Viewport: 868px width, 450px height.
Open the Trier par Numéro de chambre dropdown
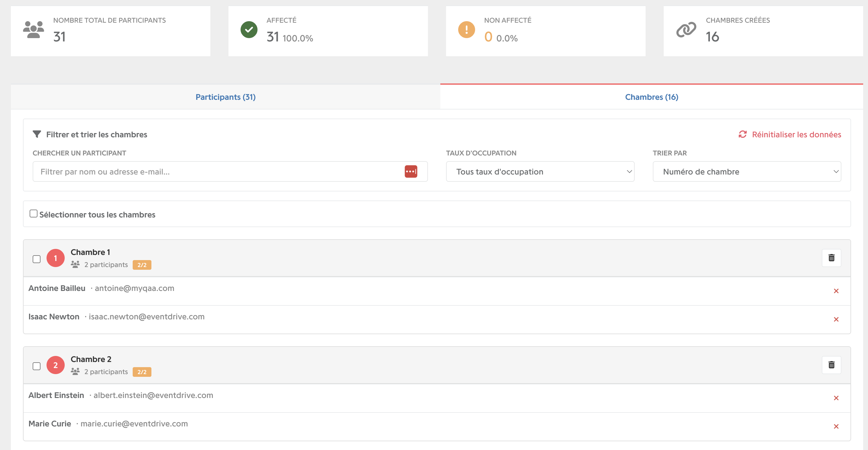point(747,171)
